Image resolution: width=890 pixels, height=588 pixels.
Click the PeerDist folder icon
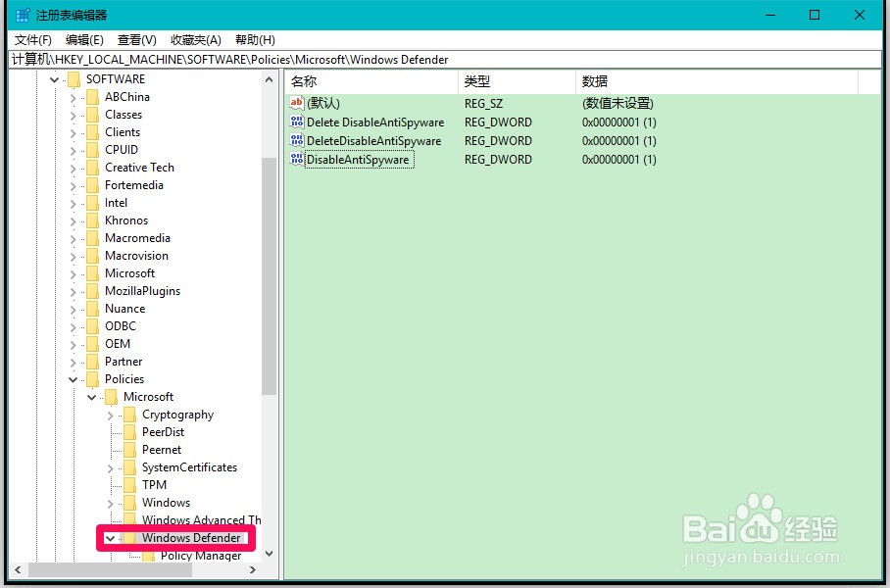point(130,432)
